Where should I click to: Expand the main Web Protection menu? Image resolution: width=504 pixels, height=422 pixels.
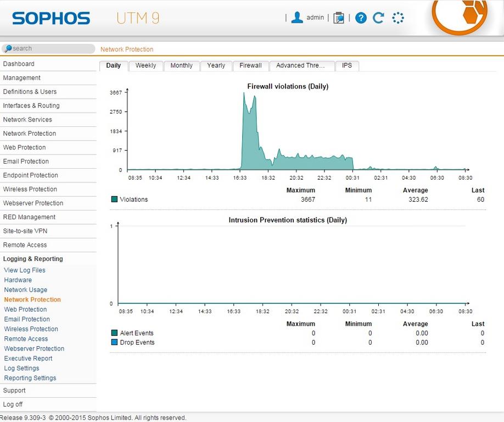point(48,147)
